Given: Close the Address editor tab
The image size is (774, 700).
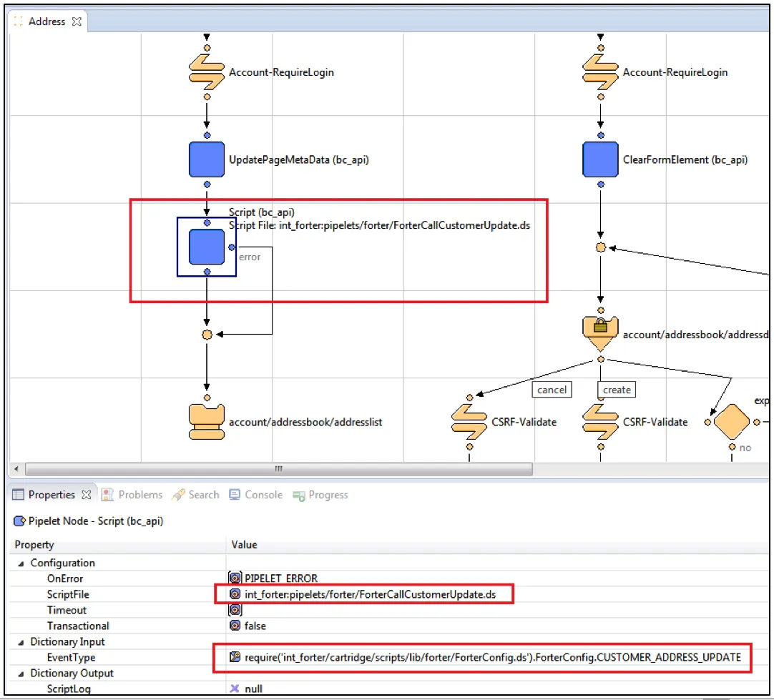Looking at the screenshot, I should pyautogui.click(x=77, y=21).
